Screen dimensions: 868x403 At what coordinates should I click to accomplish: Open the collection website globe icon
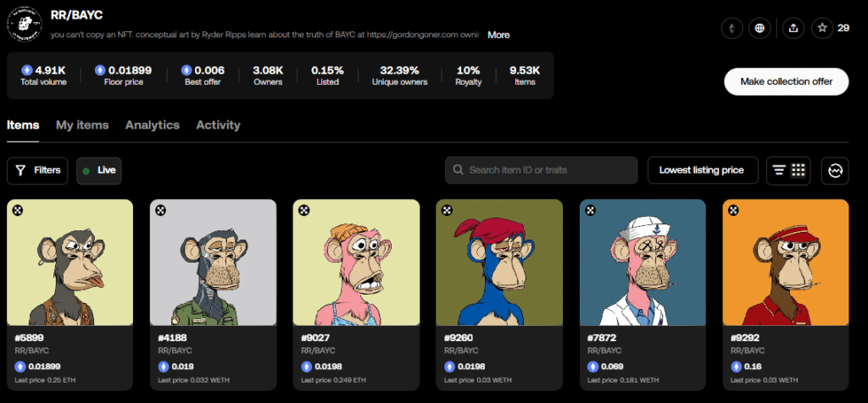click(x=759, y=28)
